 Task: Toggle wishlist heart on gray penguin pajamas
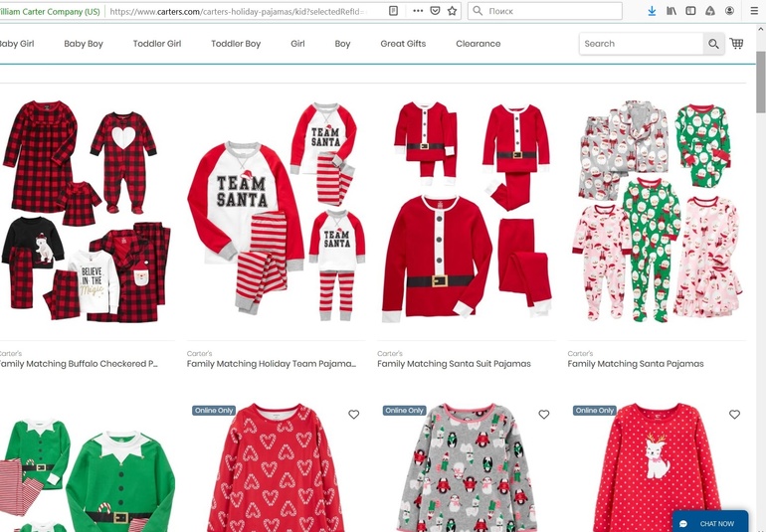point(543,415)
